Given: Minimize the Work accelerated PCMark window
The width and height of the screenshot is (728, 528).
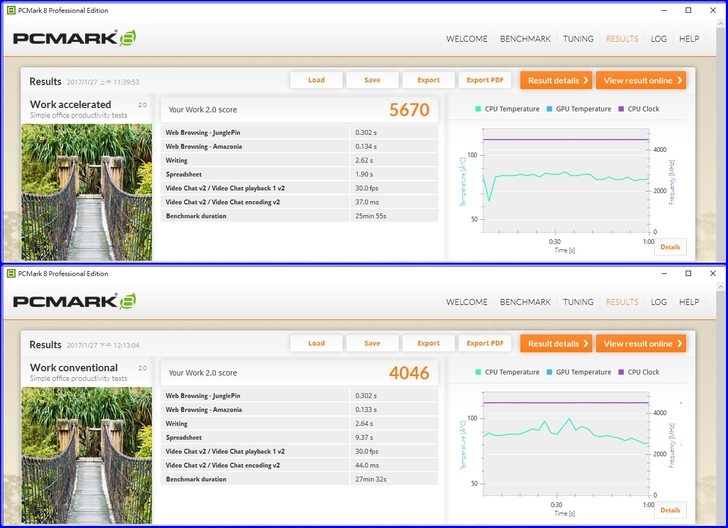Looking at the screenshot, I should click(660, 10).
